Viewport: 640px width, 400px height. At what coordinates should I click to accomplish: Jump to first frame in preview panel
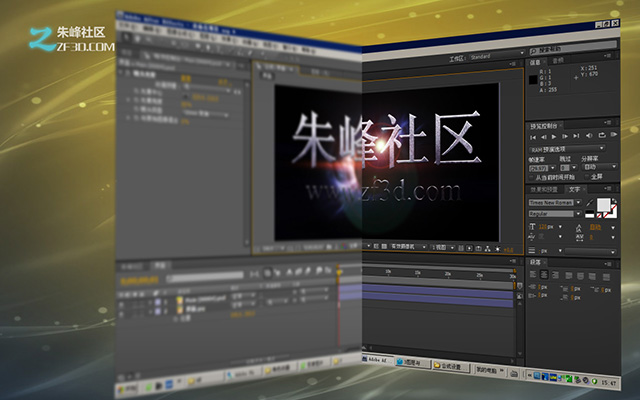(533, 137)
